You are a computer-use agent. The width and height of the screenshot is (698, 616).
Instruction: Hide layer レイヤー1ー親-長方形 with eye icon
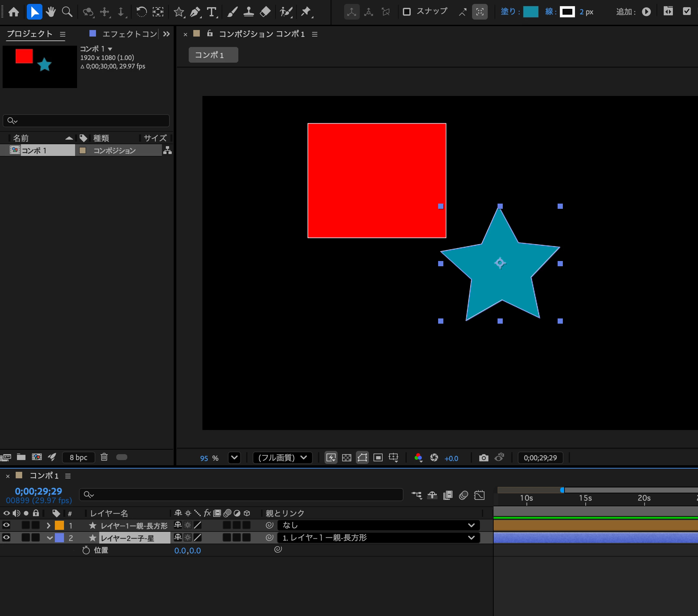point(7,525)
